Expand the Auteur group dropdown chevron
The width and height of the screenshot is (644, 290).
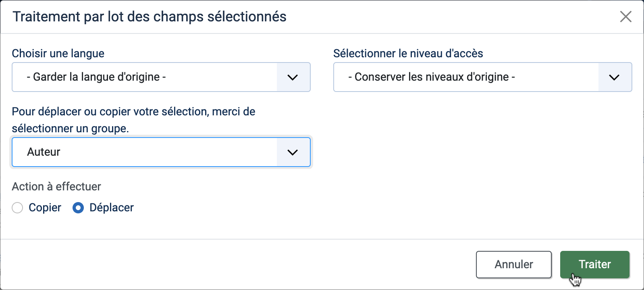point(293,152)
